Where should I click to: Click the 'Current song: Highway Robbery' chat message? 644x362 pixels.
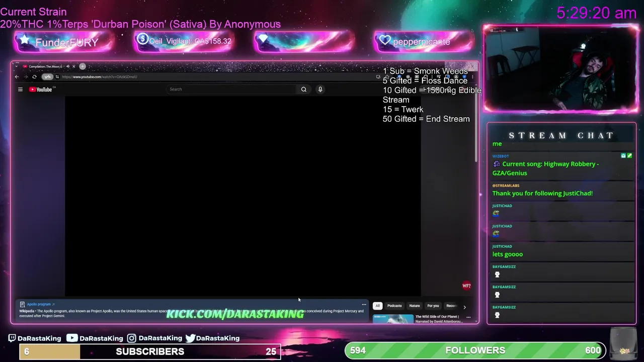(545, 168)
